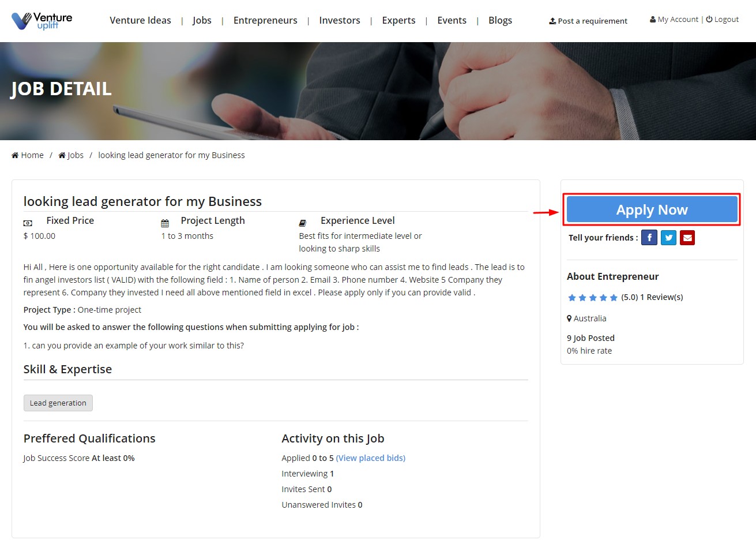Go to the Jobs menu item
This screenshot has width=756, height=555.
click(x=202, y=21)
